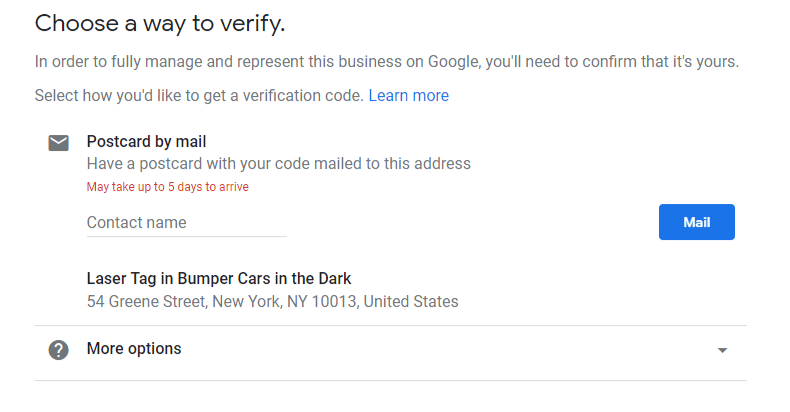Click the underline beneath Contact name placeholder
790x412 pixels.
(186, 236)
